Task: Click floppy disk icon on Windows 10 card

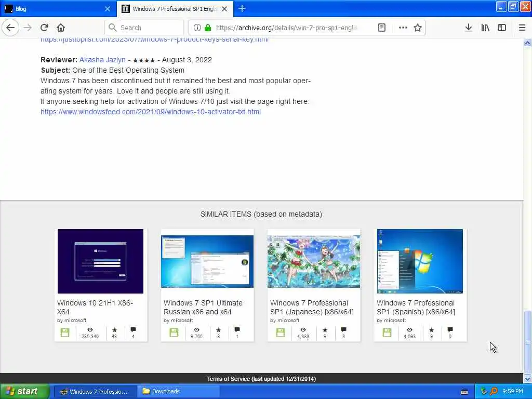Action: [65, 332]
